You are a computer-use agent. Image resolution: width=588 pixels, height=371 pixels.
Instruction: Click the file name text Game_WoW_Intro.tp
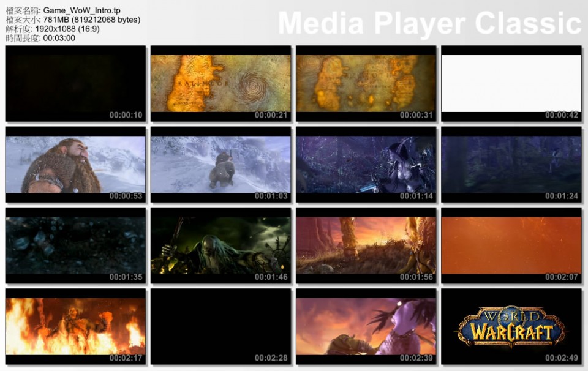click(x=81, y=10)
